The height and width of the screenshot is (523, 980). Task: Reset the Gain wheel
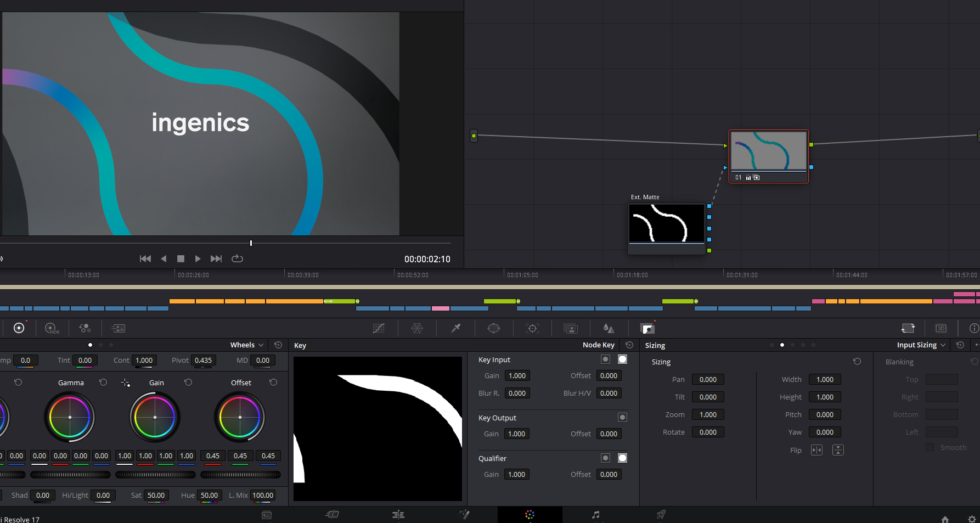pyautogui.click(x=188, y=382)
